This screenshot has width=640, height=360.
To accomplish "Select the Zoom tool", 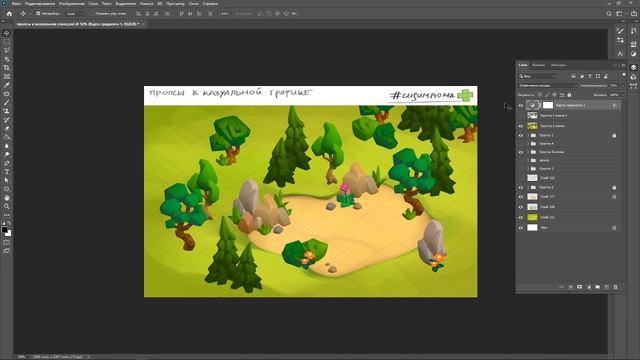I will (x=7, y=207).
